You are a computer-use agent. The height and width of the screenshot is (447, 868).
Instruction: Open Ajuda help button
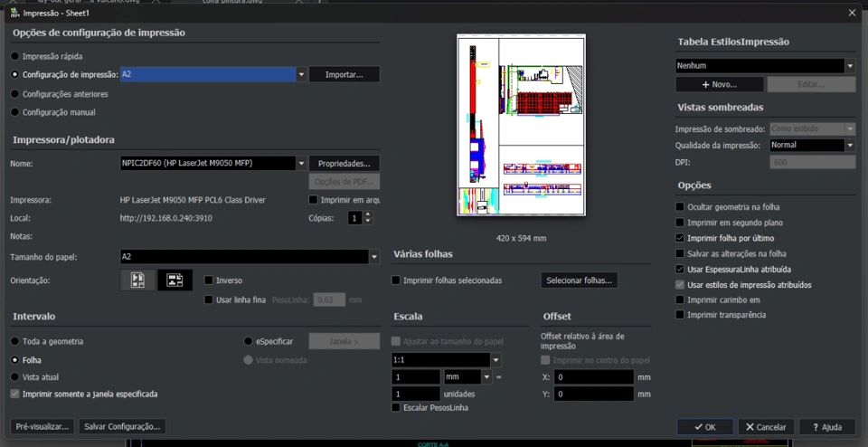[827, 427]
